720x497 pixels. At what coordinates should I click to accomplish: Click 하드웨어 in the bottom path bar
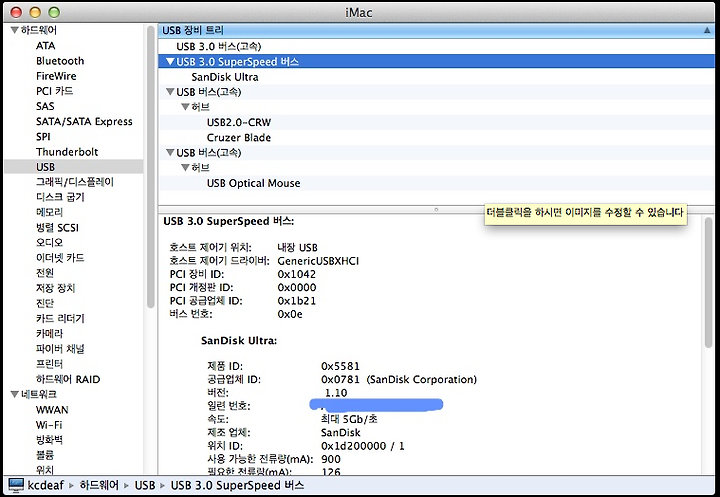[x=99, y=485]
